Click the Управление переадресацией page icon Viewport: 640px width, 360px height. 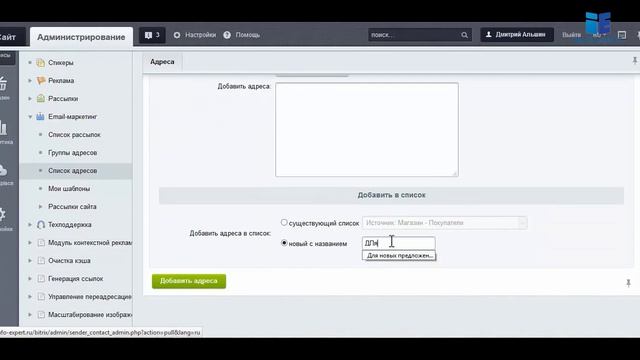(40, 296)
